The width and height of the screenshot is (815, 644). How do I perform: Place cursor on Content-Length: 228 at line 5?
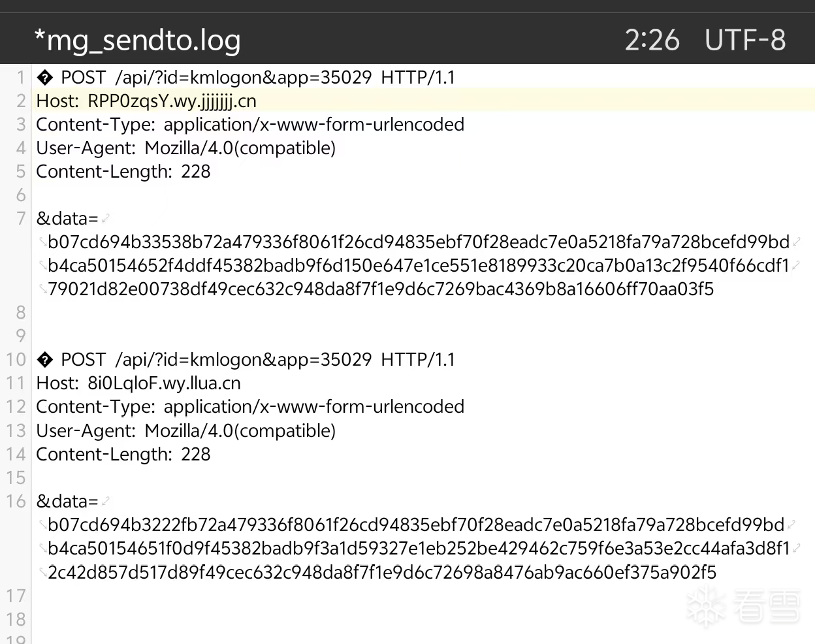(x=123, y=172)
